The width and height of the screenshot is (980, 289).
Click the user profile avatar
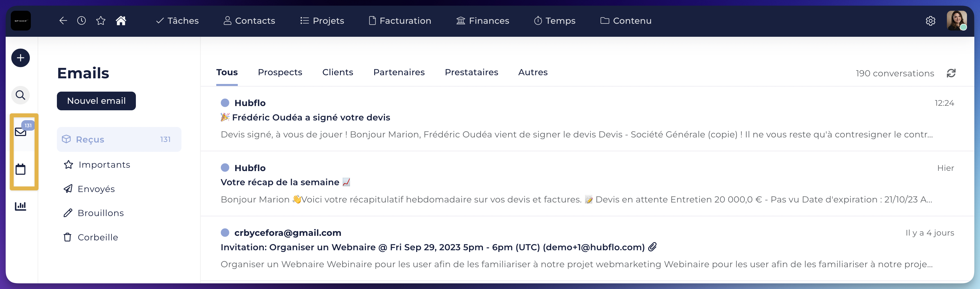(x=957, y=21)
